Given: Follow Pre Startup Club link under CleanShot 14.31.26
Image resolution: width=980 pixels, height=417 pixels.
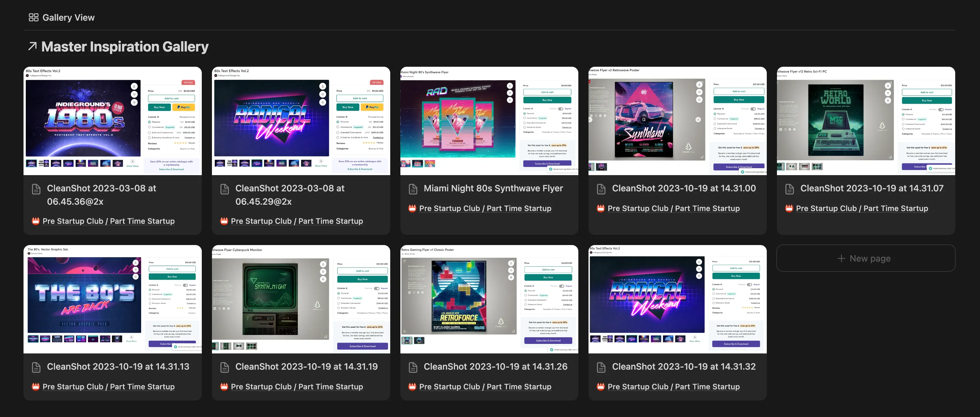Looking at the screenshot, I should [485, 386].
